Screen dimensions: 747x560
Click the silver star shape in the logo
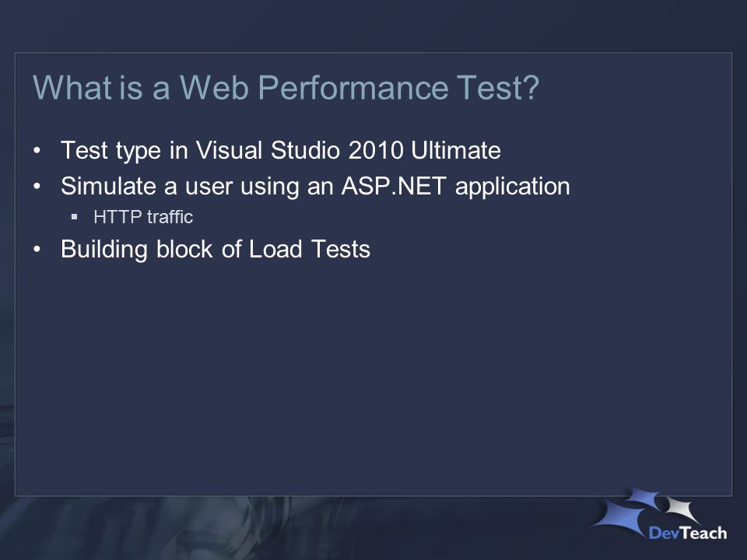coord(682,509)
